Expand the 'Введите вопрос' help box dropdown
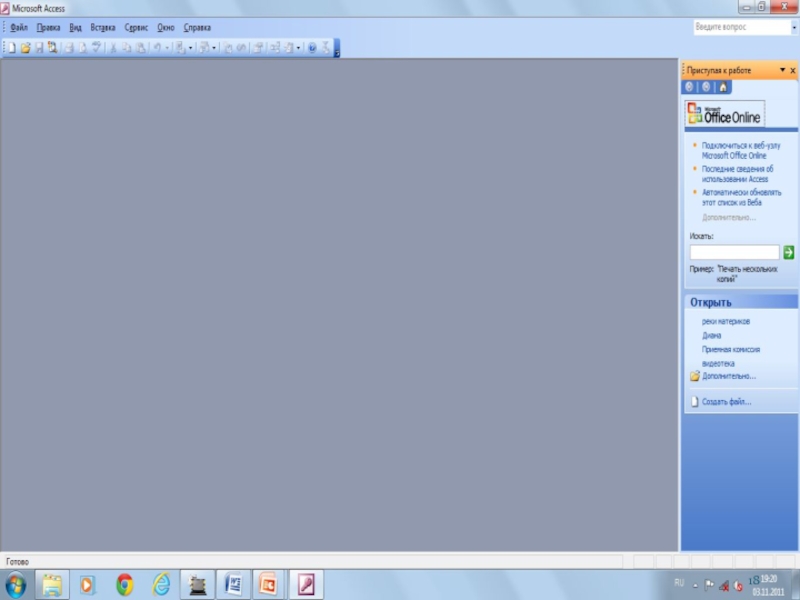Screen dimensions: 800x600 [x=794, y=28]
